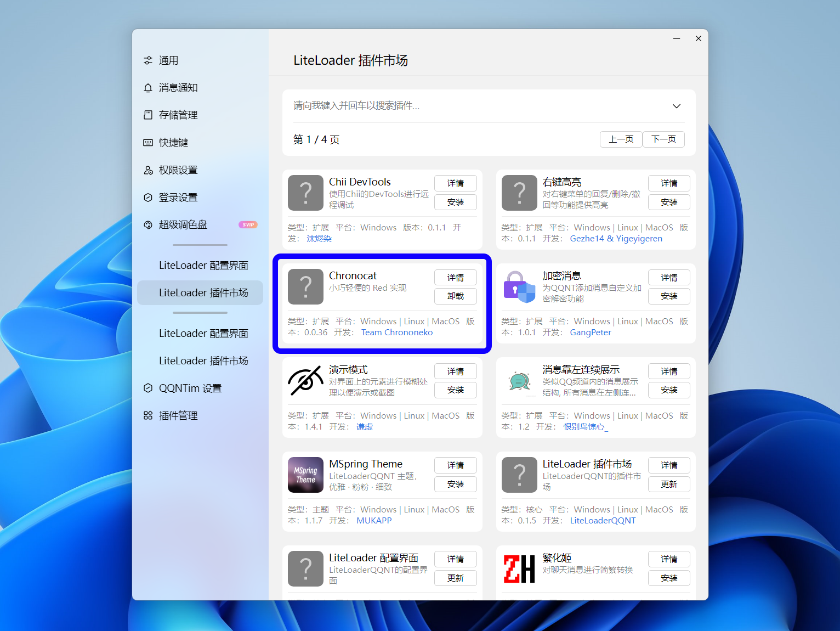Click the LiteLoader 插件市场 page title
Screen dimensions: 840x631
click(x=351, y=60)
